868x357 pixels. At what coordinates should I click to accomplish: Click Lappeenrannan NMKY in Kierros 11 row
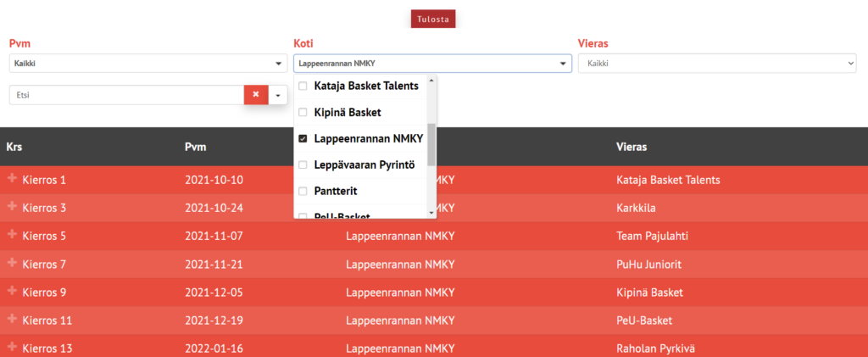coord(400,321)
